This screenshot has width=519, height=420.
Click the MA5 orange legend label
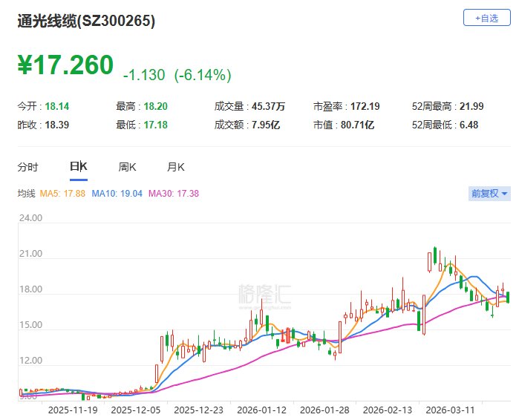(x=62, y=194)
